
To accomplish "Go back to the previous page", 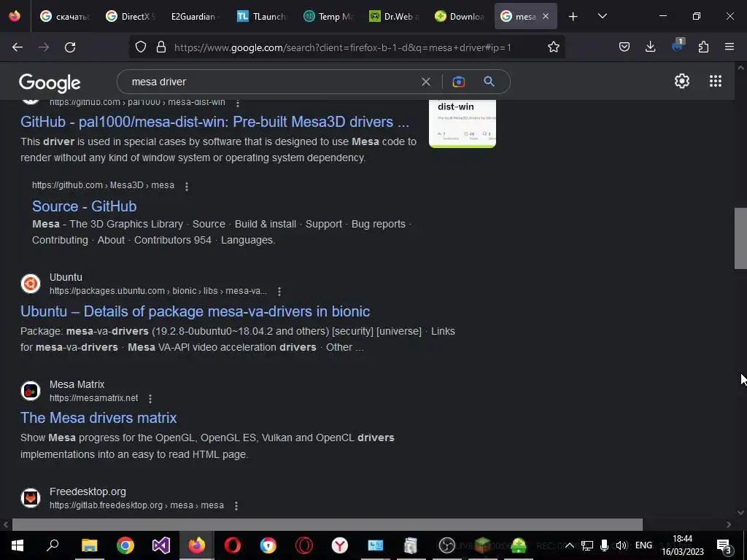I will pyautogui.click(x=18, y=47).
